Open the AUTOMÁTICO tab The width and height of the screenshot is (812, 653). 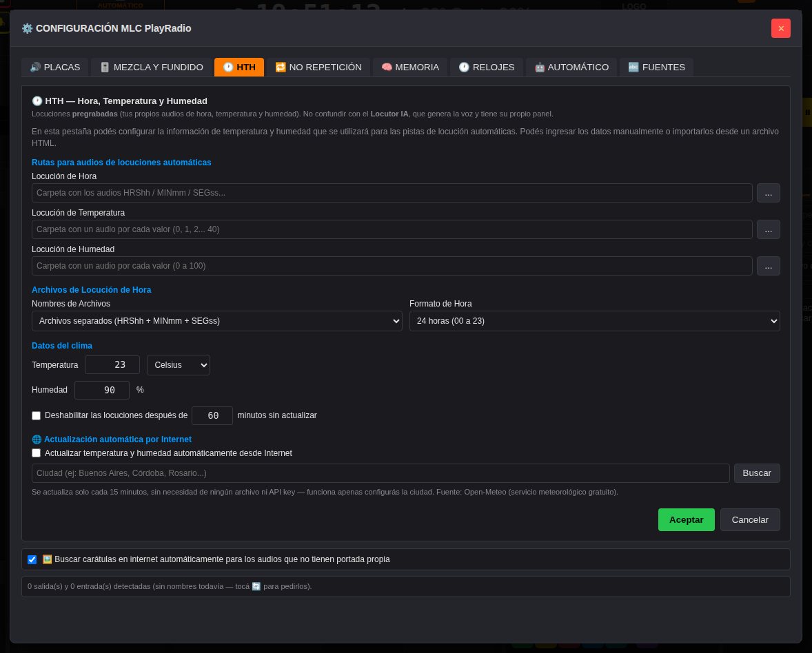pyautogui.click(x=571, y=68)
